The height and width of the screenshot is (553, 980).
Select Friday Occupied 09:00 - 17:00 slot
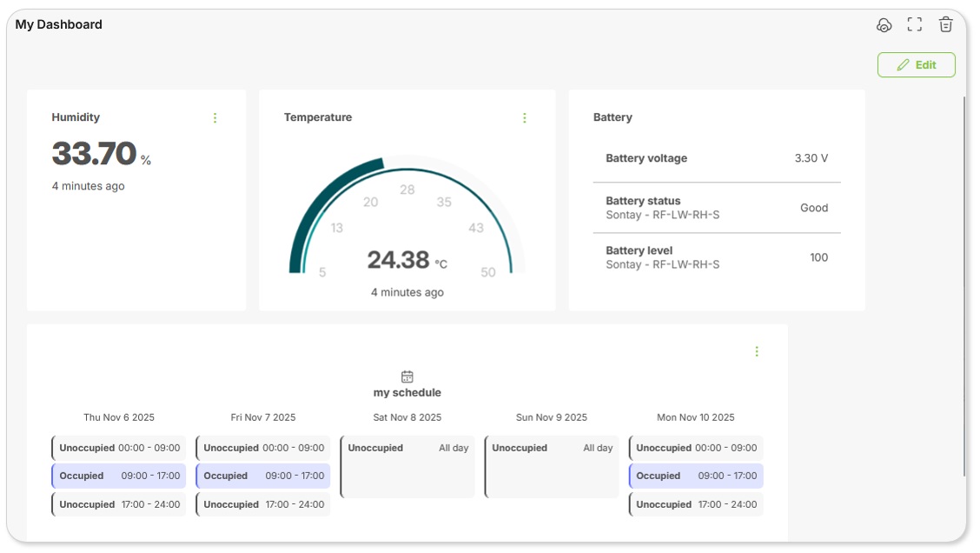coord(263,476)
